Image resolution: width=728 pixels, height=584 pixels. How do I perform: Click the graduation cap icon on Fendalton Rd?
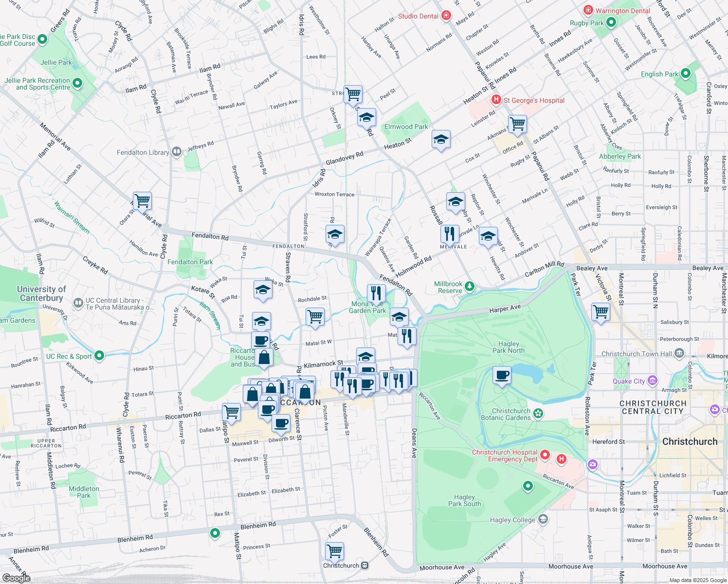pyautogui.click(x=335, y=235)
